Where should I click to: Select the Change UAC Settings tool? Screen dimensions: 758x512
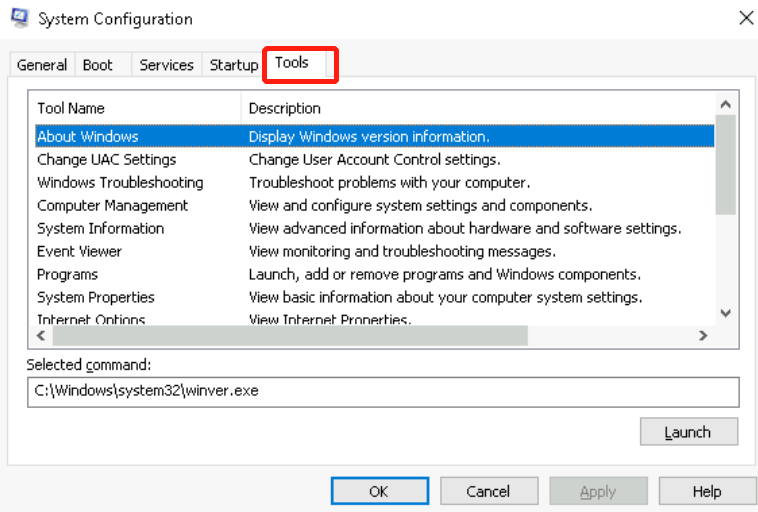[x=106, y=159]
